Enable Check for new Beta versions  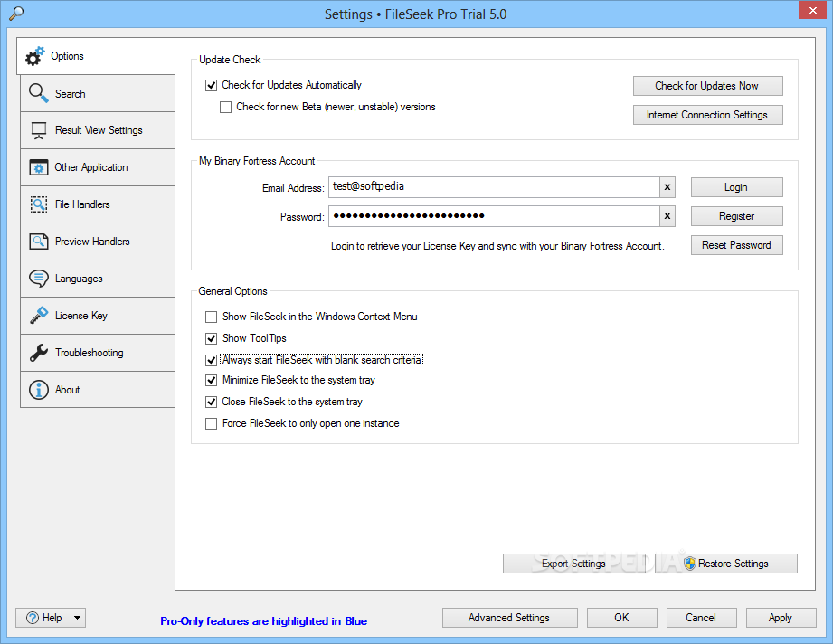click(226, 107)
